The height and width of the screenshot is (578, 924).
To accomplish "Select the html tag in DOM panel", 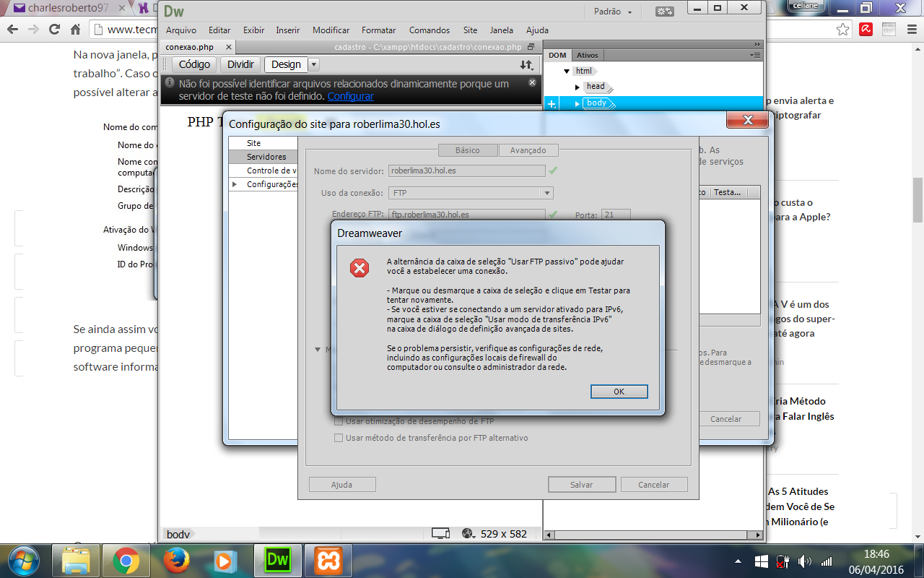I will tap(585, 71).
